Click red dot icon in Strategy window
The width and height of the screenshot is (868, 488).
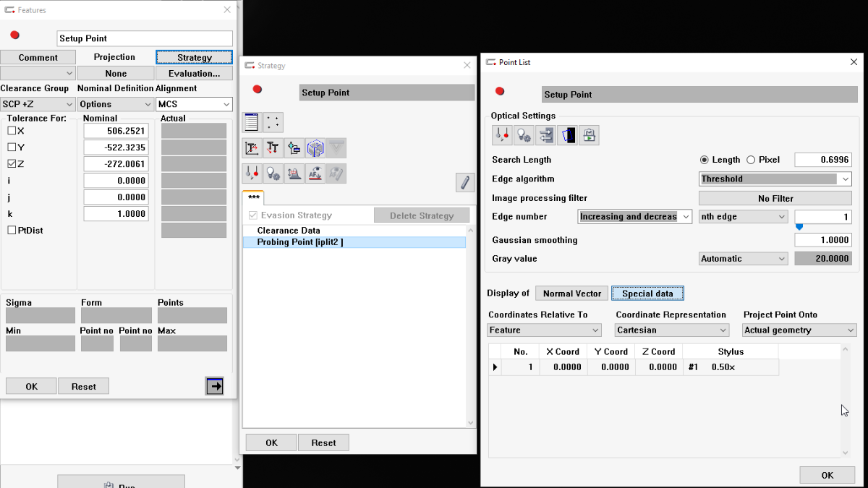click(x=257, y=90)
